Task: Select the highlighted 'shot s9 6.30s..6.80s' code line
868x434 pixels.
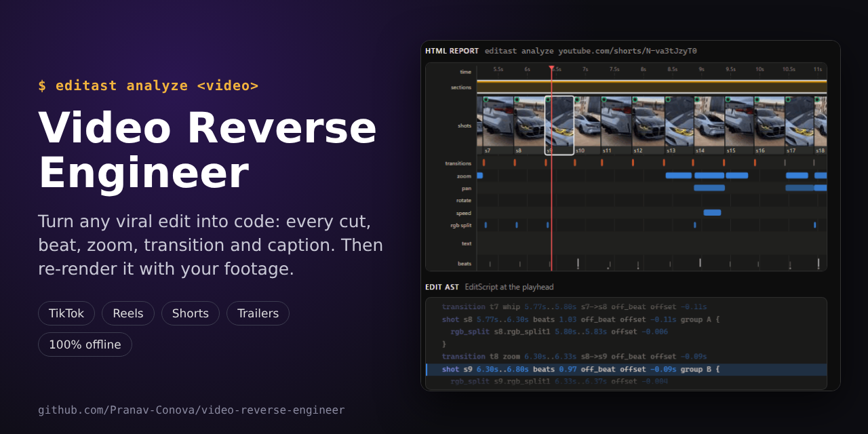Action: coord(626,370)
